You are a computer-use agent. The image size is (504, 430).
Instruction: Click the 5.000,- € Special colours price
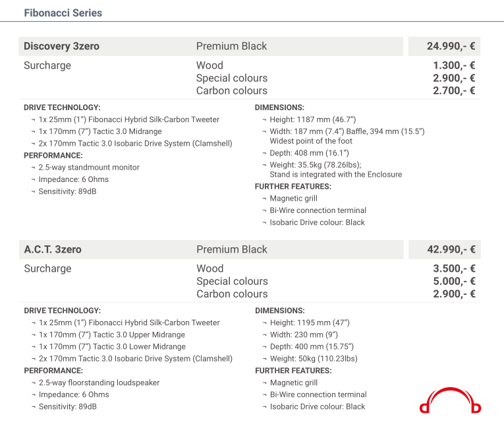(x=454, y=282)
